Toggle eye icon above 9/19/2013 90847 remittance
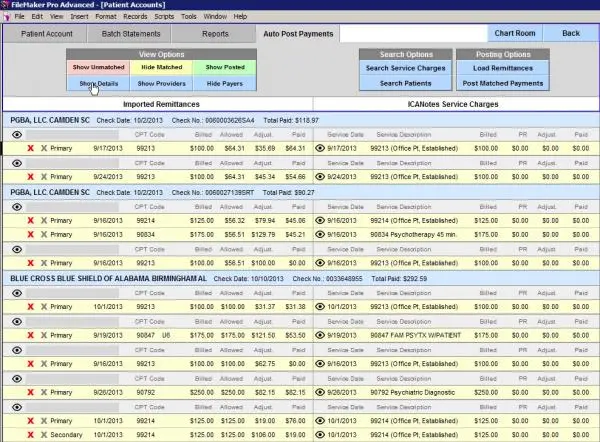 [17, 322]
